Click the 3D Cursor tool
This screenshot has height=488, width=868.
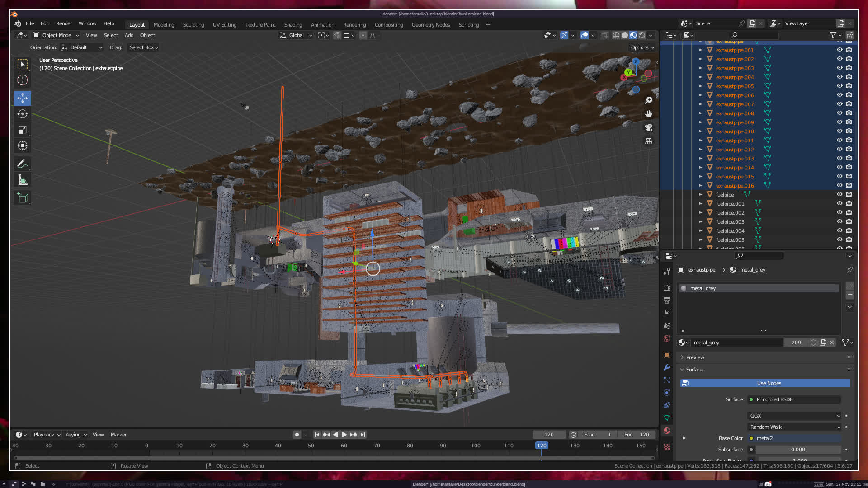point(23,80)
